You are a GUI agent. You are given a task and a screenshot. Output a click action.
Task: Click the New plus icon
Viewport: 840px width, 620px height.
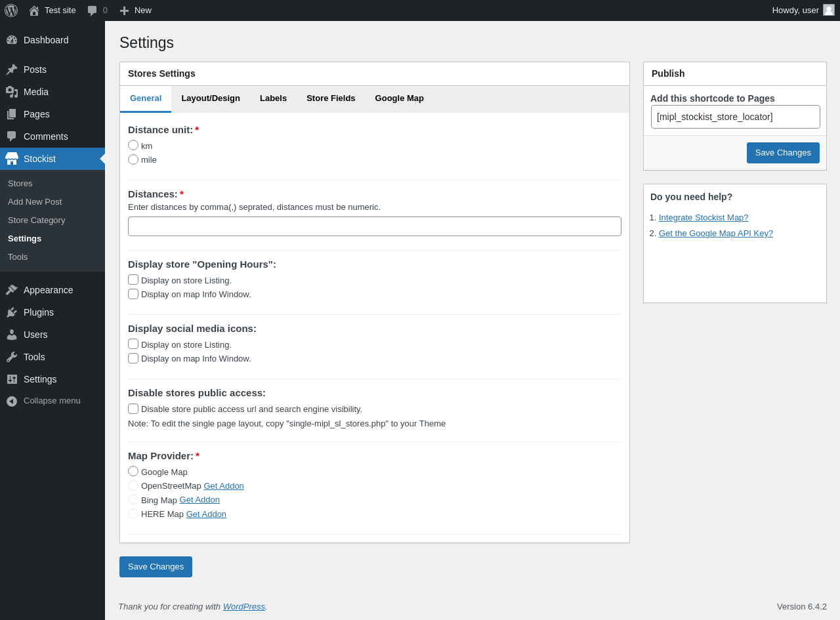(124, 10)
